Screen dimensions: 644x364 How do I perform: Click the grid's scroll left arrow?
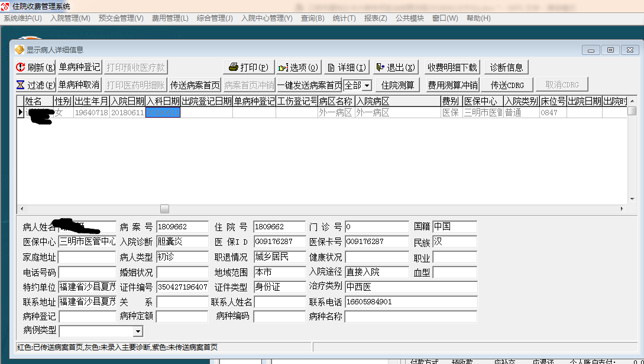coord(22,209)
